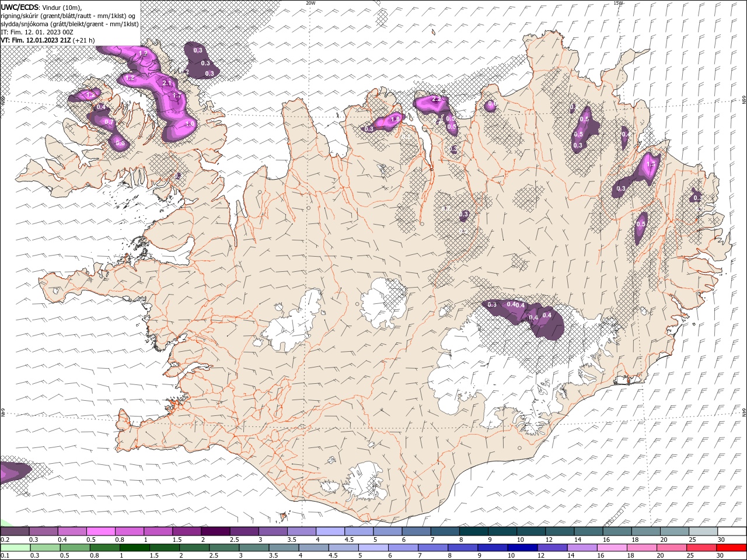This screenshot has width=747, height=560.
Task: Click the '0.6' precipitation value on the north coast
Action: [492, 104]
